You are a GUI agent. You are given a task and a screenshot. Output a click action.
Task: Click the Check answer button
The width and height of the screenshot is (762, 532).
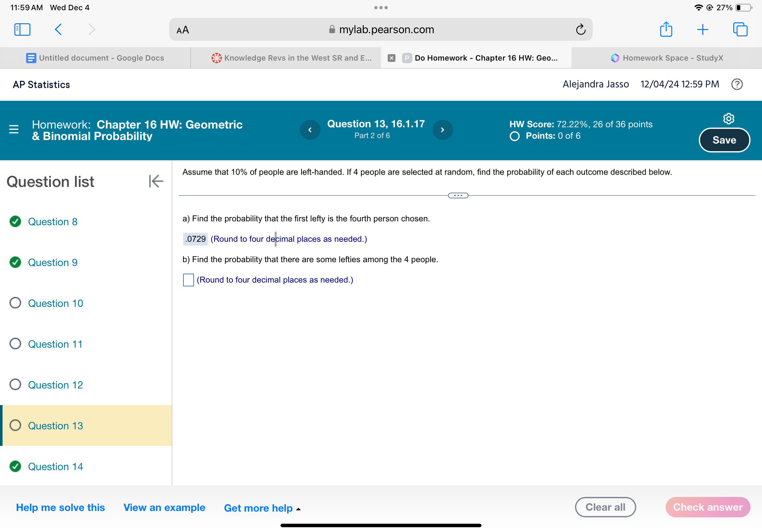click(x=707, y=507)
